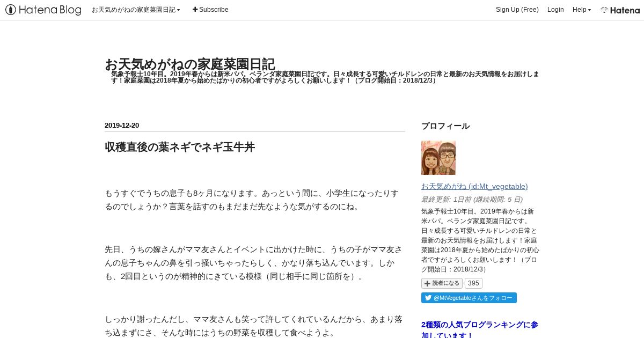The width and height of the screenshot is (644, 338).
Task: Click the sidebar profile description text
Action: click(x=480, y=240)
